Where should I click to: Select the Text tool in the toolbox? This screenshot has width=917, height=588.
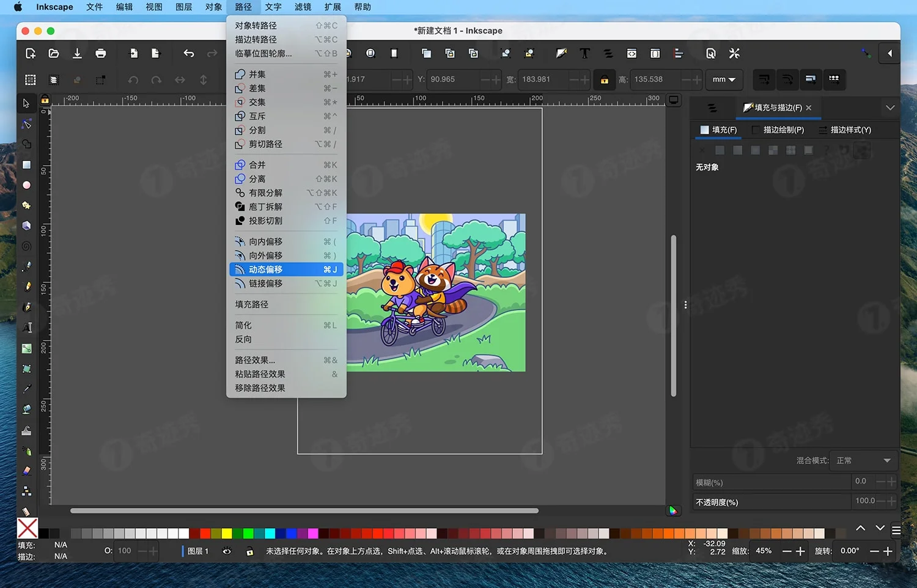coord(26,326)
